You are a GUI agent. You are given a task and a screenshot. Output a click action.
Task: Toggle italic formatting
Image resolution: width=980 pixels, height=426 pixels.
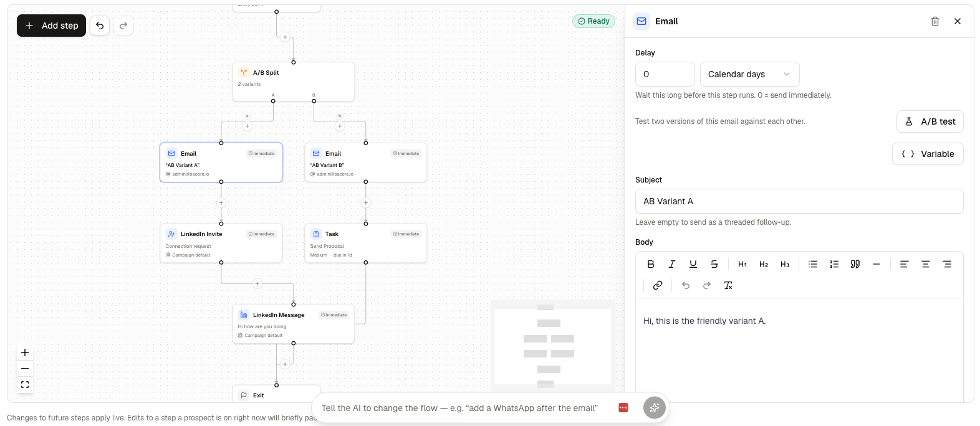click(x=672, y=264)
